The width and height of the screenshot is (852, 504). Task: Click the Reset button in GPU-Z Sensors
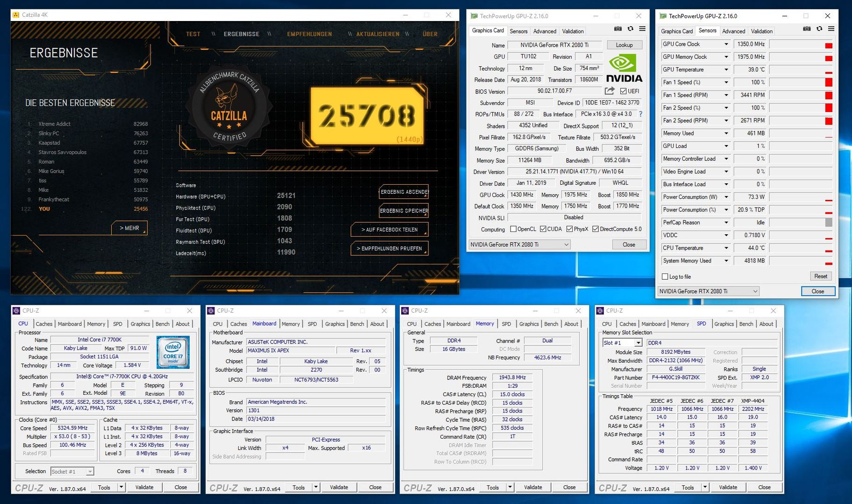tap(821, 276)
